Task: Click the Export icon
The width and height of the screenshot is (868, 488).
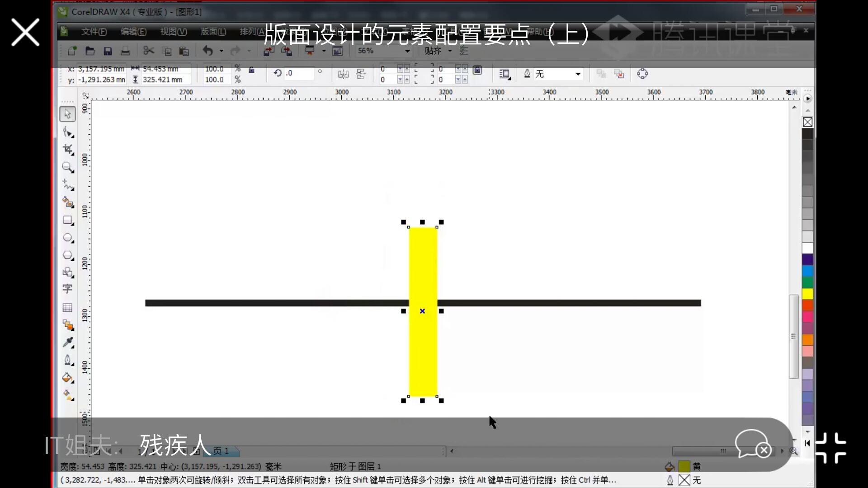Action: [287, 51]
